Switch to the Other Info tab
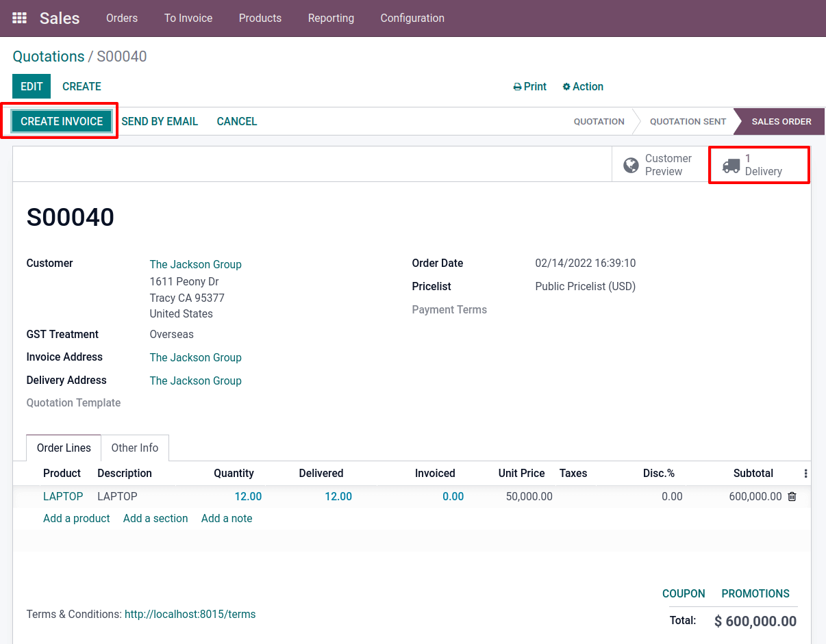Viewport: 826px width, 644px height. click(134, 448)
